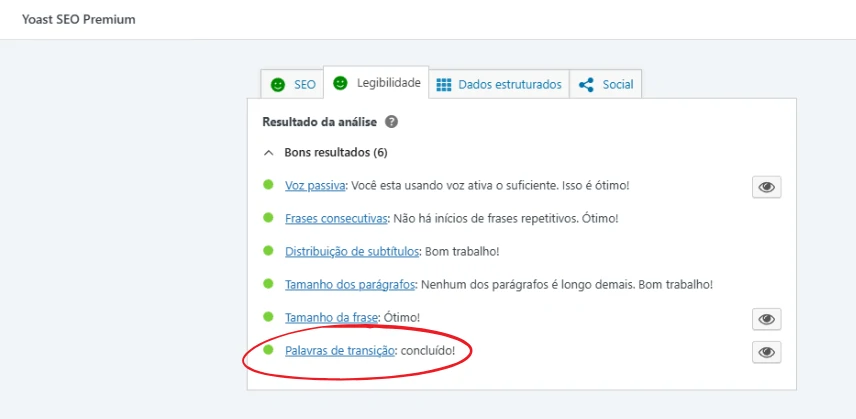This screenshot has height=419, width=856.
Task: Toggle eye highlight button for Voz passiva
Action: [x=766, y=187]
